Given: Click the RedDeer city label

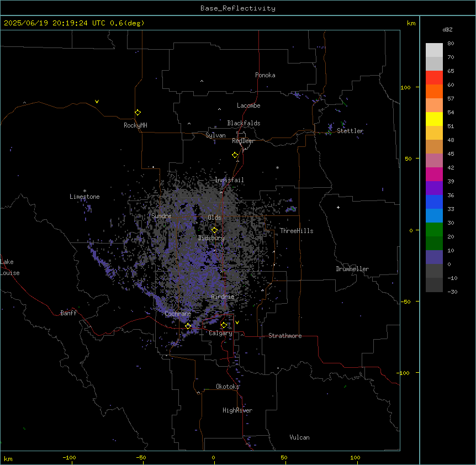Looking at the screenshot, I should [243, 141].
